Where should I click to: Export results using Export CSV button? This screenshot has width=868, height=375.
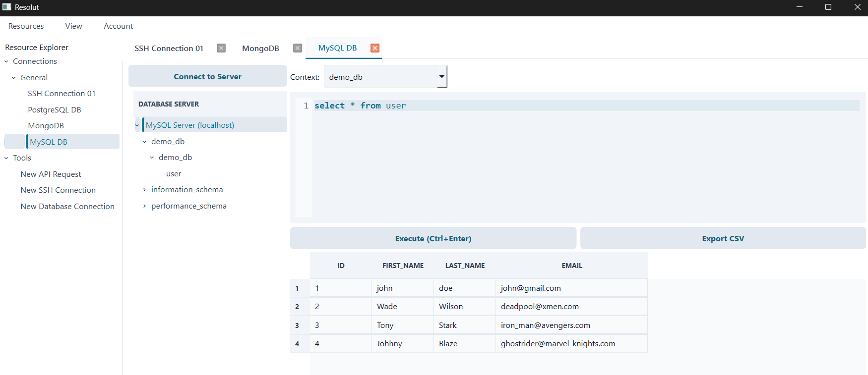[723, 238]
